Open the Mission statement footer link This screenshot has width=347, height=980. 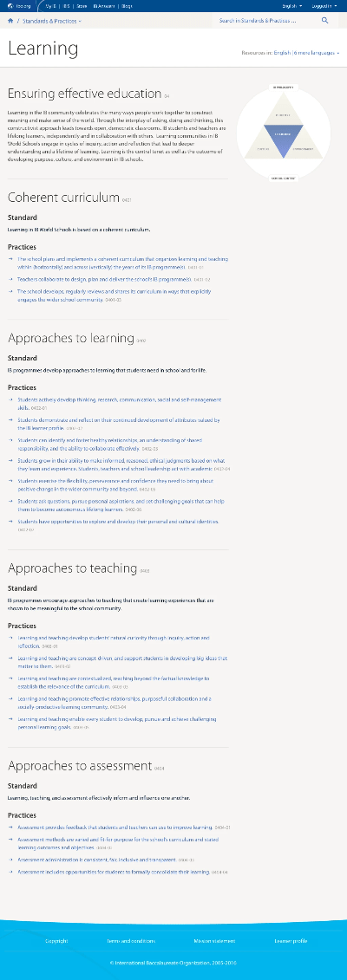(x=214, y=941)
